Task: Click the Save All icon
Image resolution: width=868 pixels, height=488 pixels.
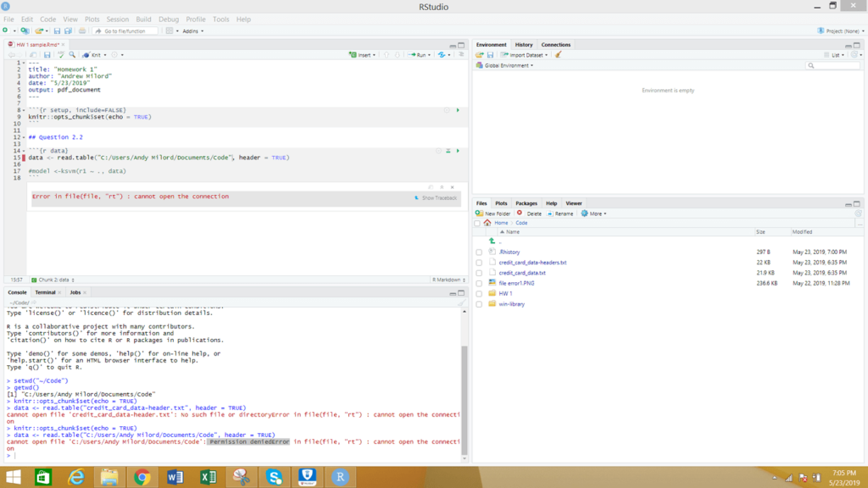Action: (68, 31)
